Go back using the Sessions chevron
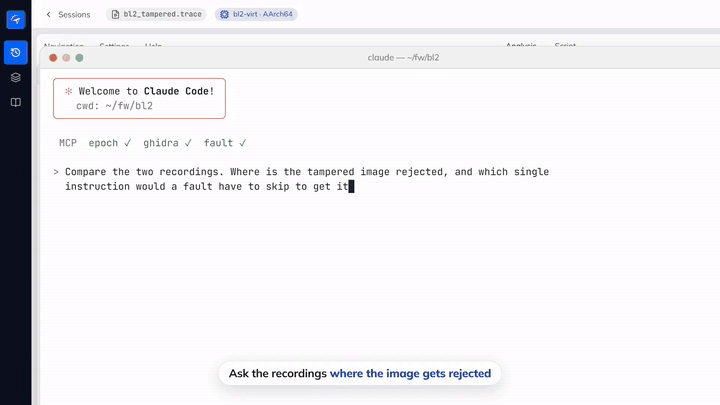The height and width of the screenshot is (405, 720). tap(49, 15)
